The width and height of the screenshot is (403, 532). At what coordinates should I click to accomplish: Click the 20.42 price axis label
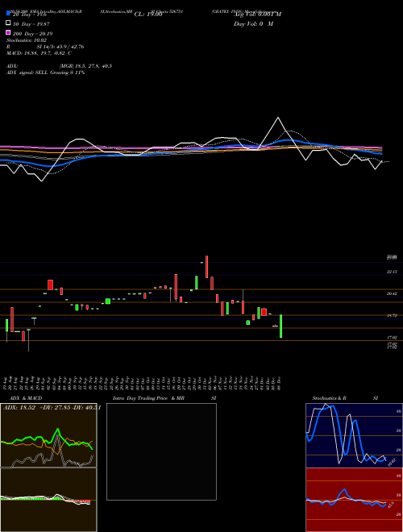click(392, 294)
